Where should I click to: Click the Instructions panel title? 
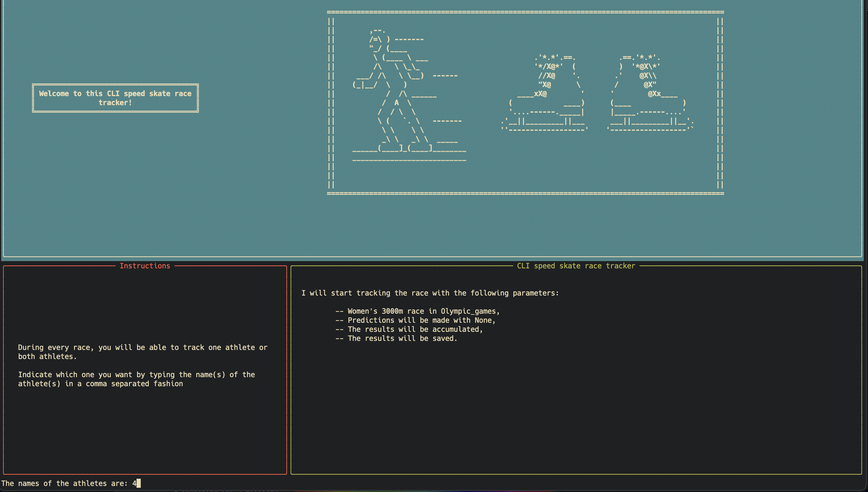(145, 266)
